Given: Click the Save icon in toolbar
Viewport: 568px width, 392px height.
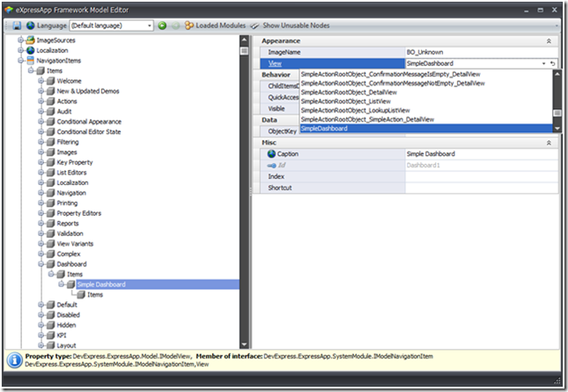Looking at the screenshot, I should point(17,26).
